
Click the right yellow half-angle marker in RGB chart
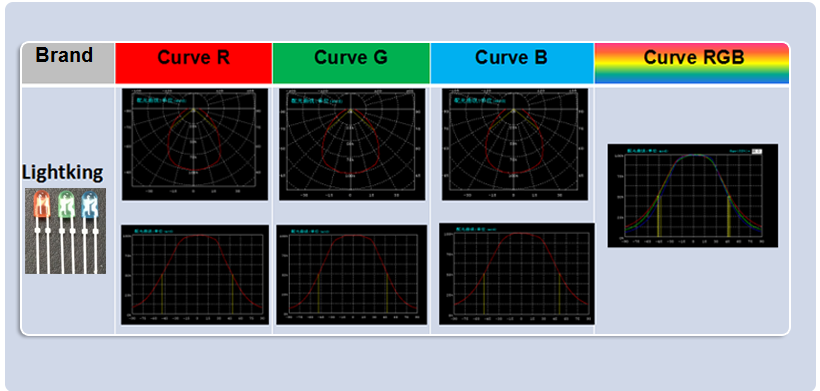(728, 216)
